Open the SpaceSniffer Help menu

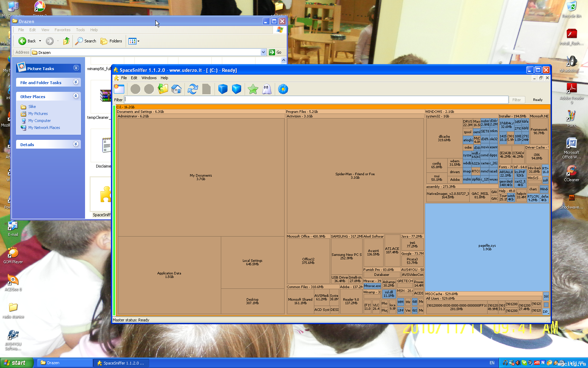point(164,78)
